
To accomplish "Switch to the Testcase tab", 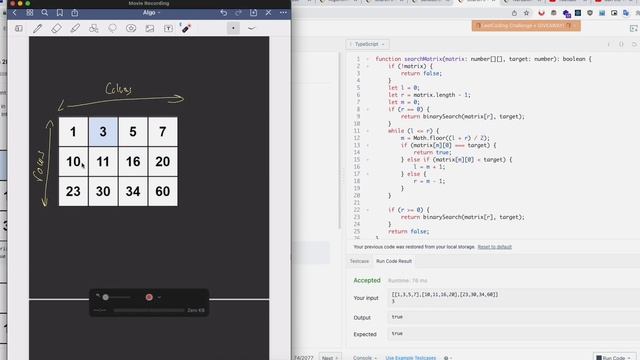I will [x=359, y=261].
